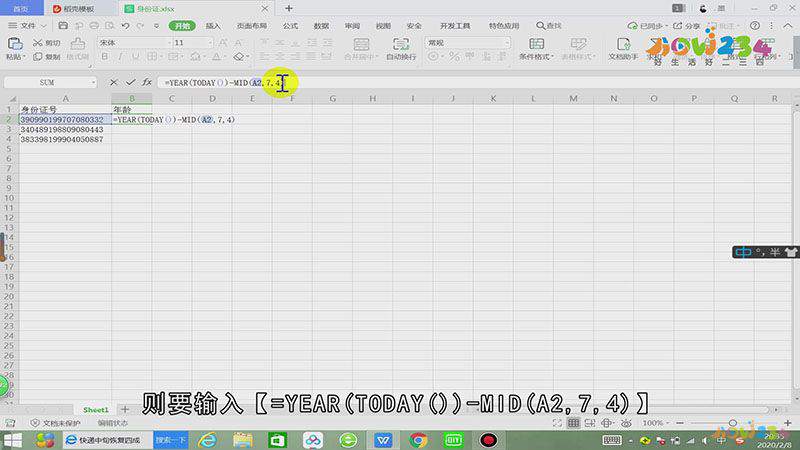This screenshot has width=800, height=450.
Task: Open the Data (数据) tab
Action: 321,26
